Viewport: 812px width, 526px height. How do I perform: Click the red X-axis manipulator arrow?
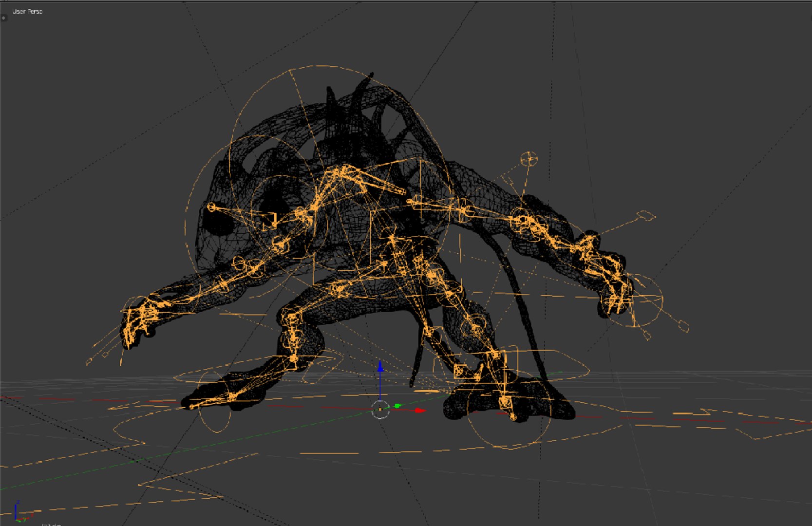pos(419,411)
